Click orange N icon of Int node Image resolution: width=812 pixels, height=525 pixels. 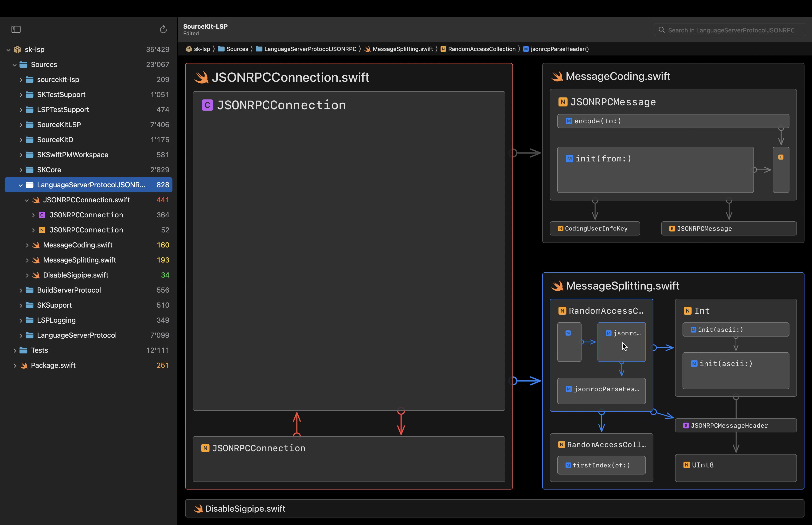(x=688, y=311)
